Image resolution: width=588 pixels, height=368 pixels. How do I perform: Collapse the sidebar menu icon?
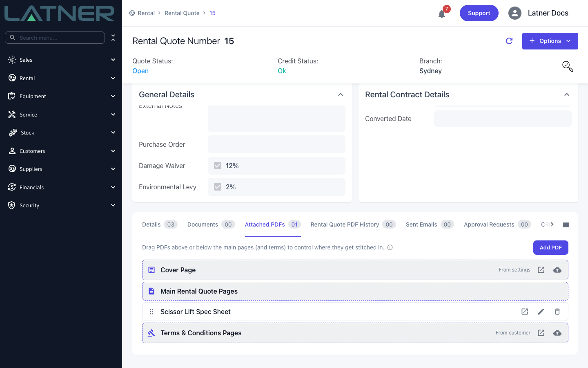(x=113, y=38)
